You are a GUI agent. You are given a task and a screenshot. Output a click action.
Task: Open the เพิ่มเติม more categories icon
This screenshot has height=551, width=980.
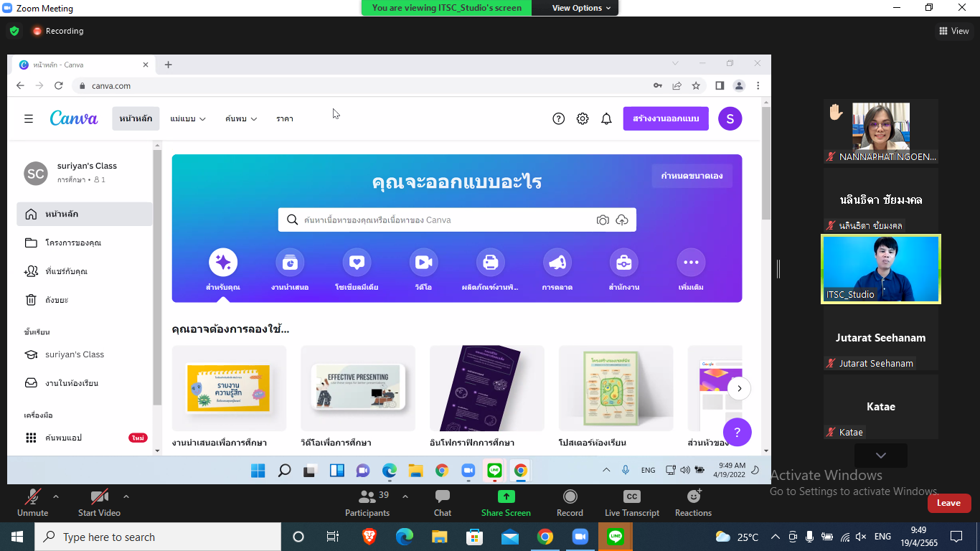(x=691, y=263)
